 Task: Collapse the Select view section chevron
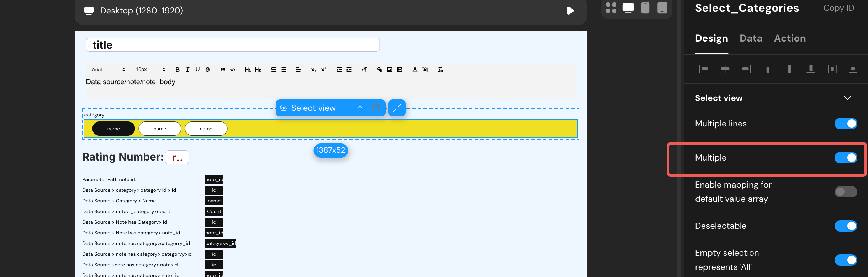coord(847,98)
